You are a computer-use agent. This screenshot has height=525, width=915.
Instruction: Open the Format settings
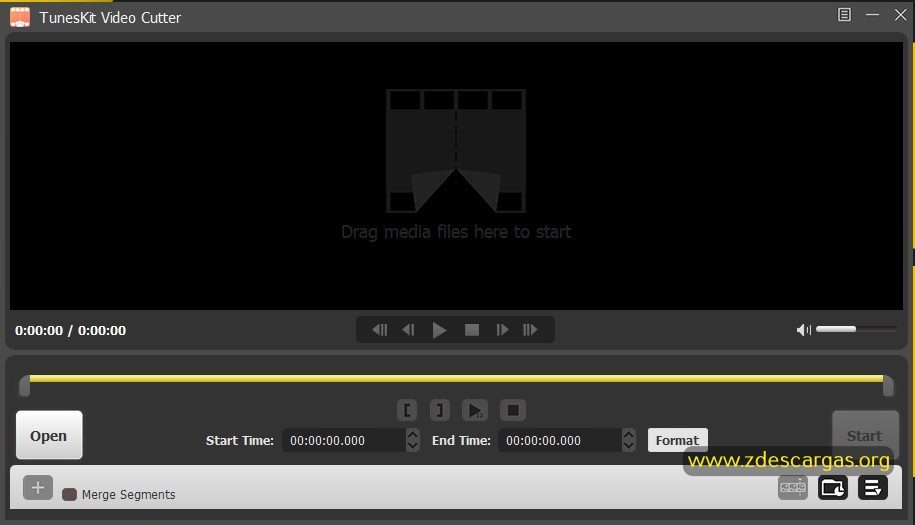coord(677,440)
